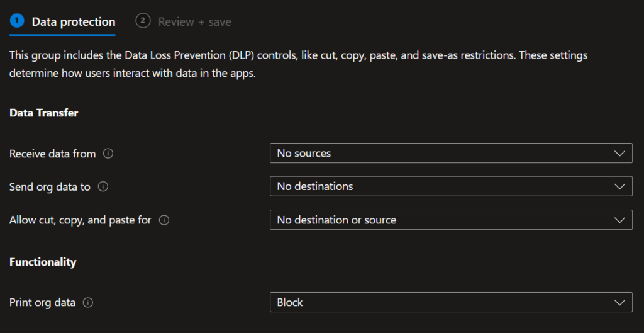Open the dropdown showing No destinations
644x333 pixels.
[x=450, y=187]
